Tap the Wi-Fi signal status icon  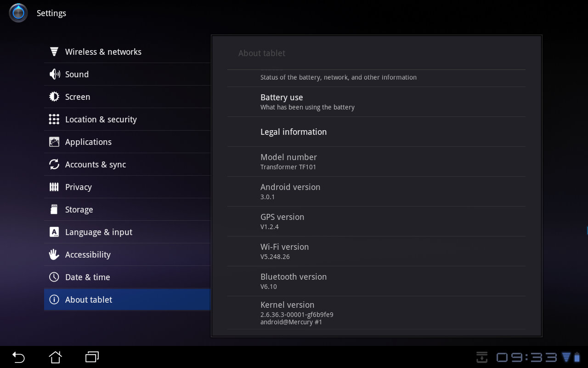click(x=566, y=357)
